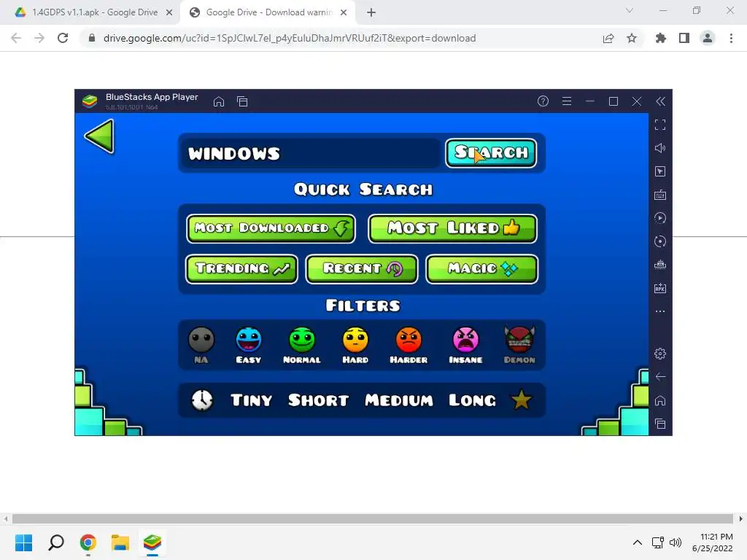
Task: Toggle Chrome side panel
Action: click(x=684, y=38)
